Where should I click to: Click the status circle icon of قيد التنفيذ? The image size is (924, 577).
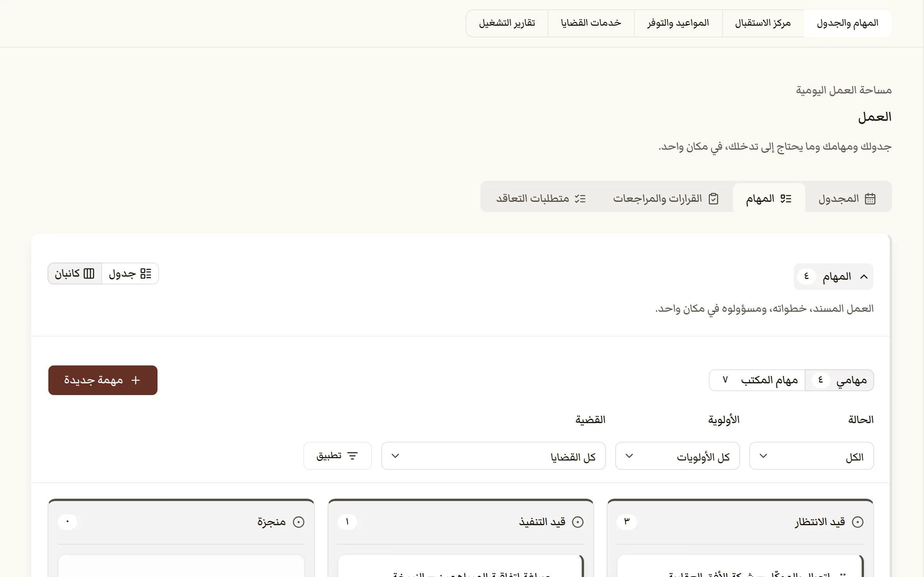click(x=578, y=522)
